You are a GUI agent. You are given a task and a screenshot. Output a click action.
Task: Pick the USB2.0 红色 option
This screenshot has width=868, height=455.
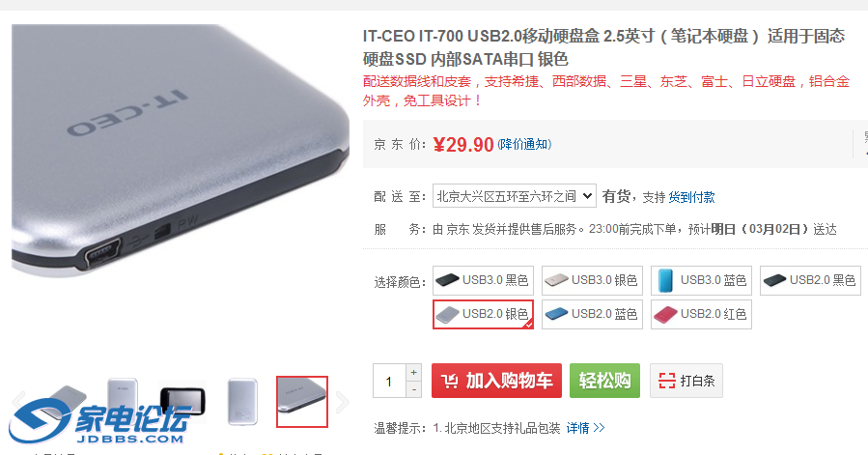pyautogui.click(x=701, y=314)
